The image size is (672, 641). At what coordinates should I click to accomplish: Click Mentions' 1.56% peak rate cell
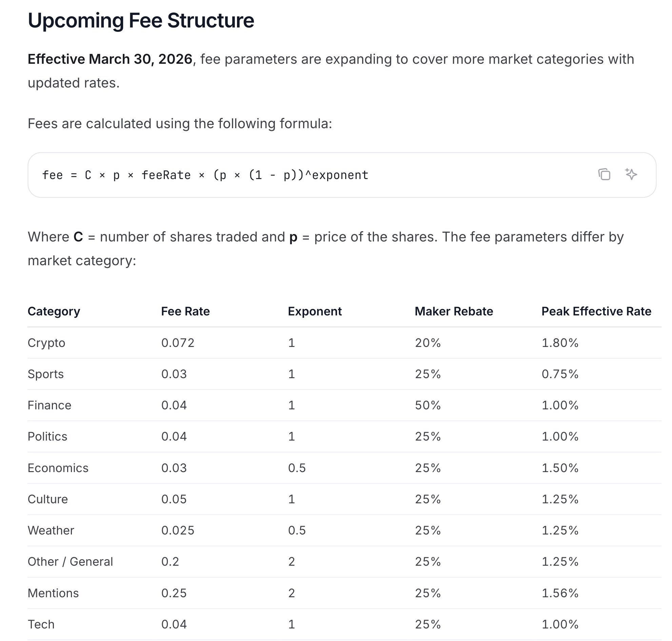pyautogui.click(x=560, y=593)
